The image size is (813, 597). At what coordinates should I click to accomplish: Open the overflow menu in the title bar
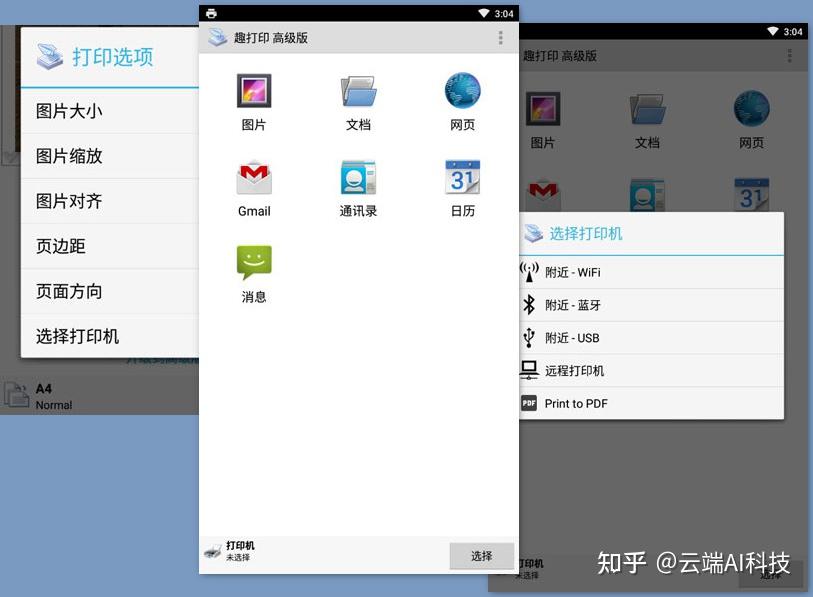[499, 36]
